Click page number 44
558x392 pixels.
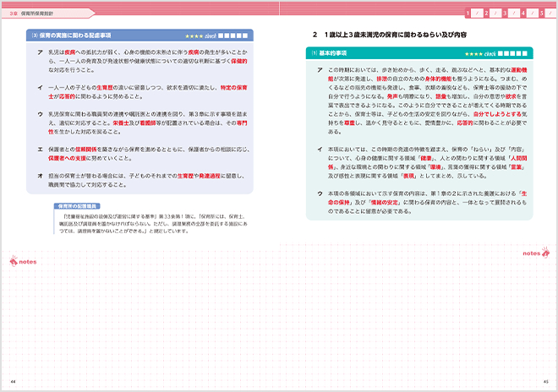[x=14, y=382]
